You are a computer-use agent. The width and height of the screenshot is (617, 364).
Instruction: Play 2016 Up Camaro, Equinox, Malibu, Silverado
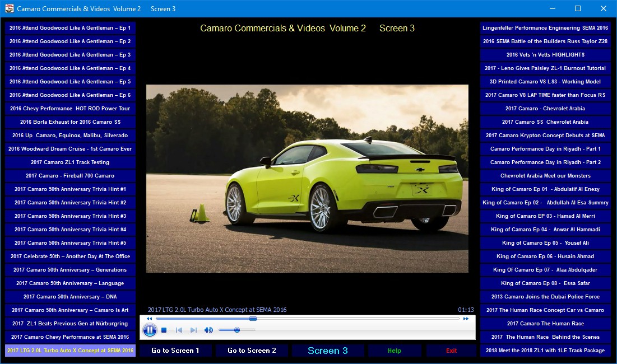tap(70, 135)
